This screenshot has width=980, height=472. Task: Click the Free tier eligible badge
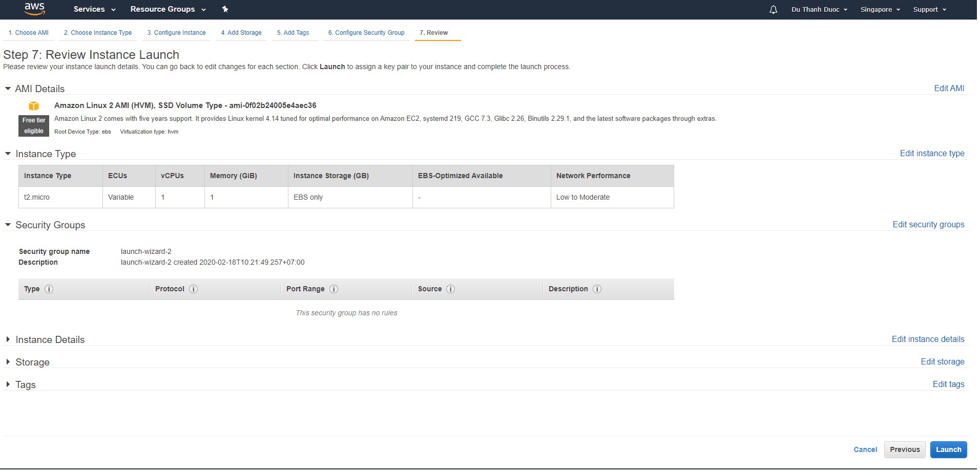click(x=34, y=126)
